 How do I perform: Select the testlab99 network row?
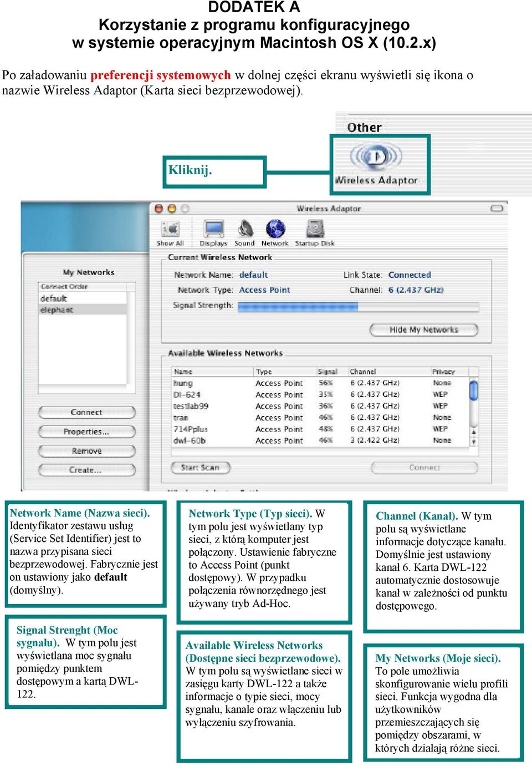pos(320,406)
